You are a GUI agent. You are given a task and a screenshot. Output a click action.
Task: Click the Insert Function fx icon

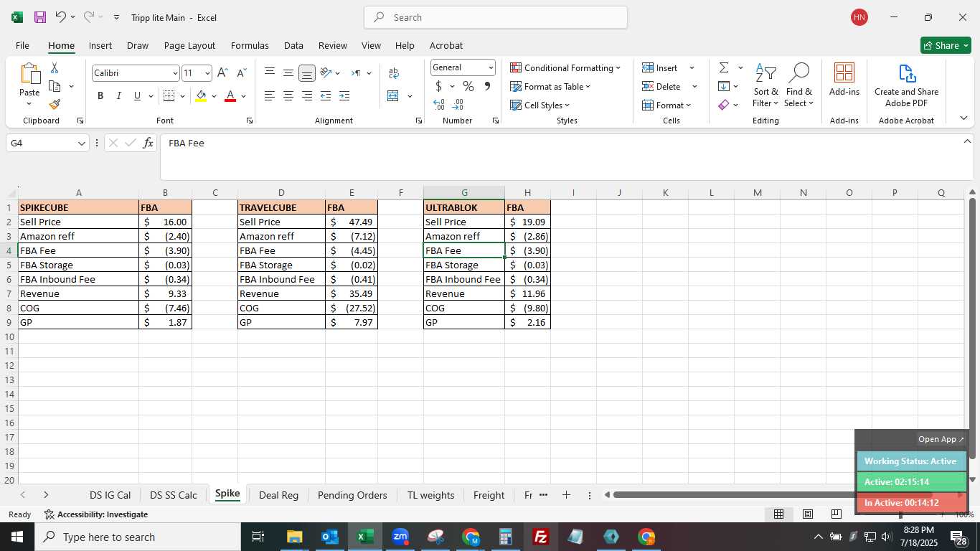(148, 143)
